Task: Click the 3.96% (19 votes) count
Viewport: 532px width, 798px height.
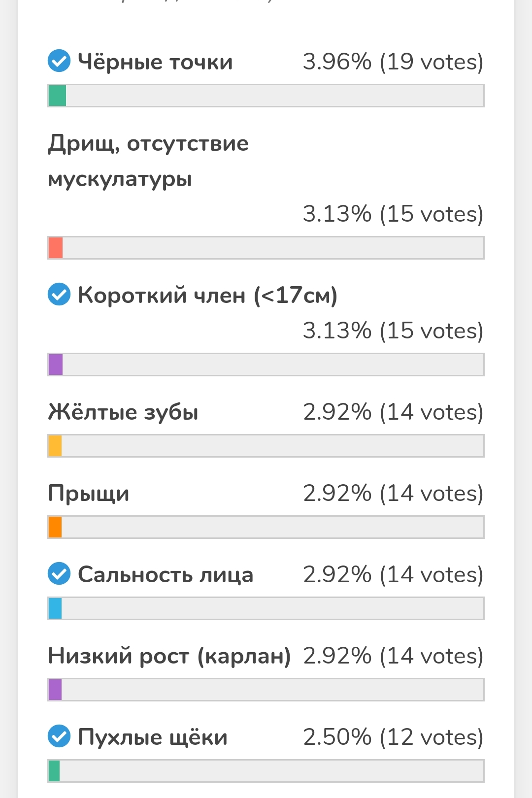Action: (x=393, y=62)
